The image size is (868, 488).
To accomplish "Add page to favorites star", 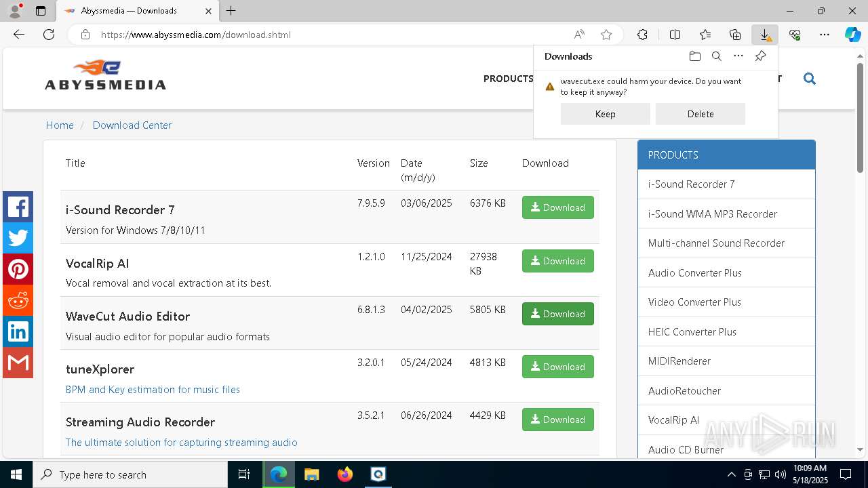I will (606, 35).
